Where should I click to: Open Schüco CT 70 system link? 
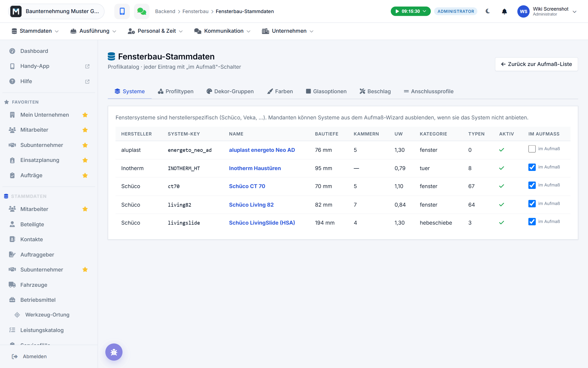tap(247, 186)
